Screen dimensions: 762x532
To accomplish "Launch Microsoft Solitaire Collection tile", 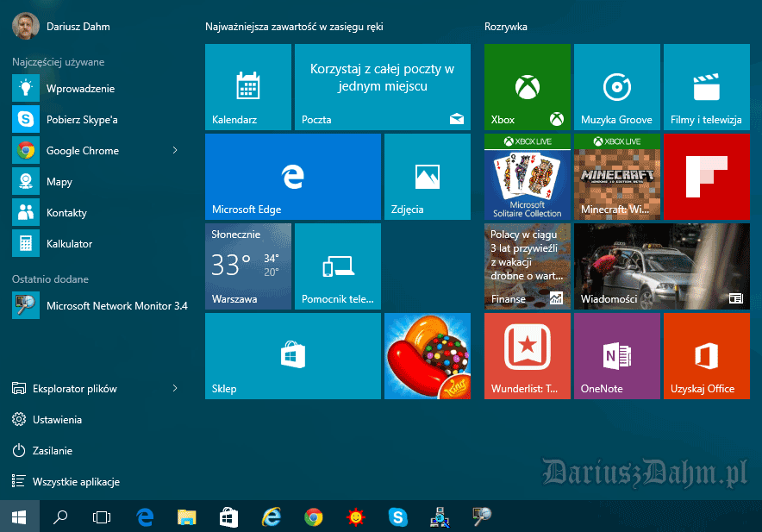I will point(528,177).
